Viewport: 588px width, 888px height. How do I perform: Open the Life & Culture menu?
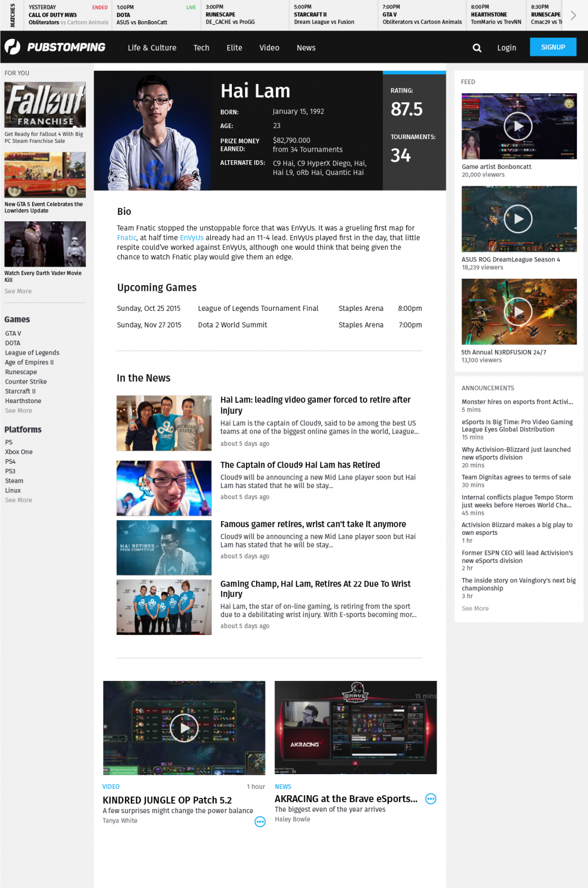coord(152,48)
